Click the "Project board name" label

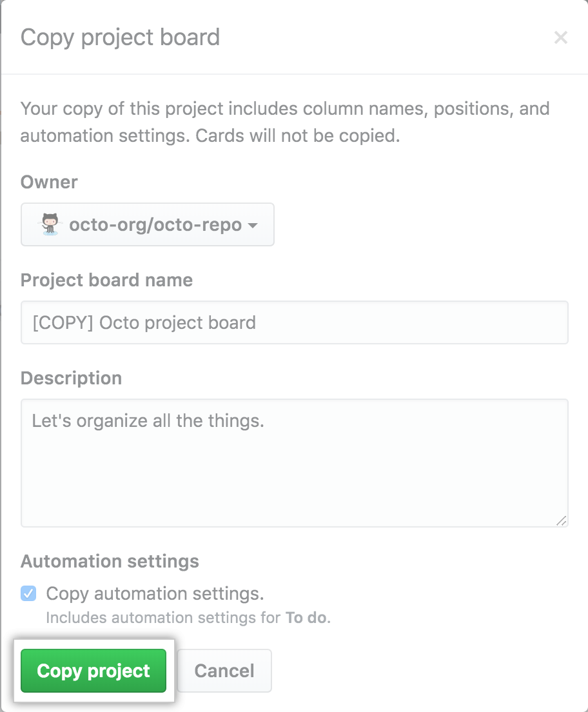click(106, 280)
